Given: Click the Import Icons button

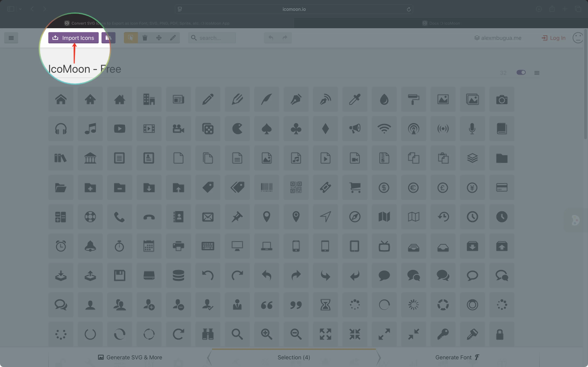Looking at the screenshot, I should pos(73,38).
